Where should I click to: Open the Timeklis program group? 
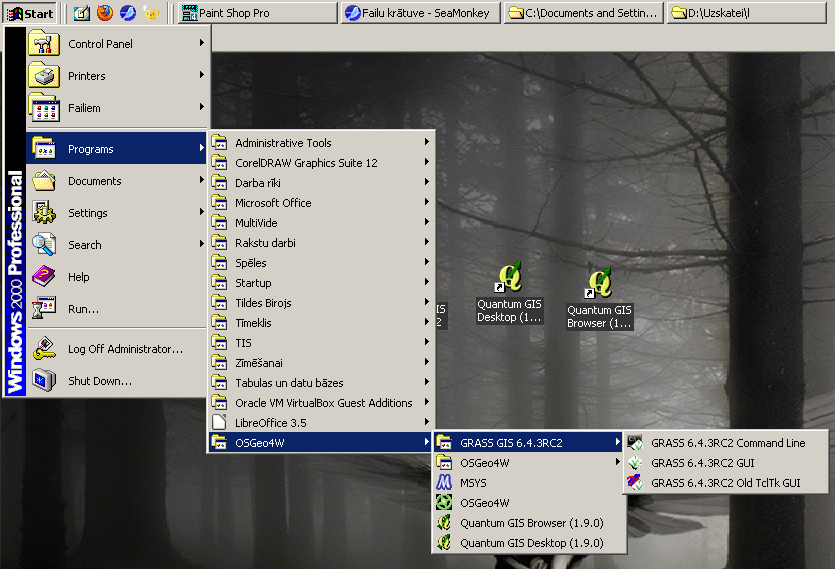click(321, 323)
